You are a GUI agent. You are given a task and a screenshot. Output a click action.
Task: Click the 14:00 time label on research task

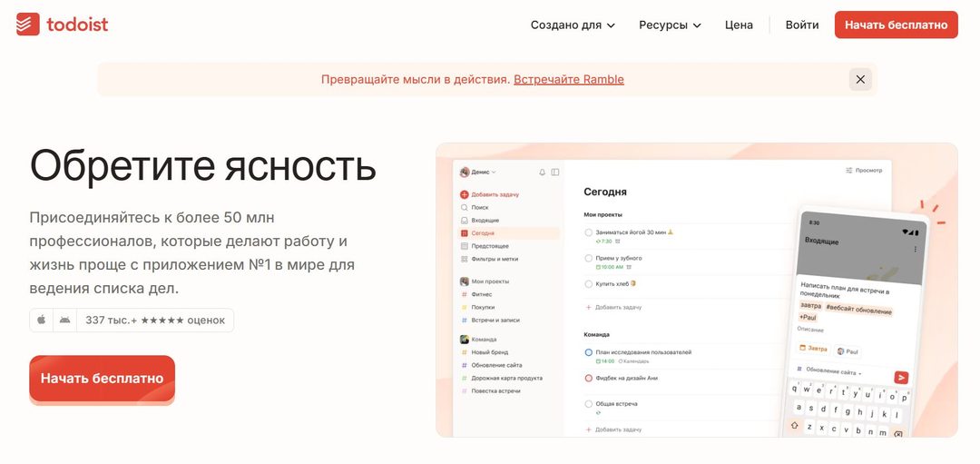click(x=605, y=361)
